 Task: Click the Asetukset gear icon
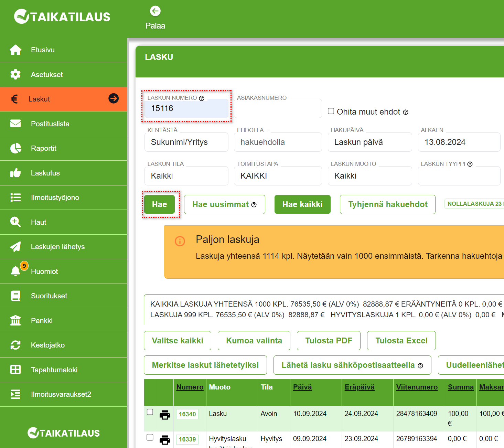click(15, 74)
